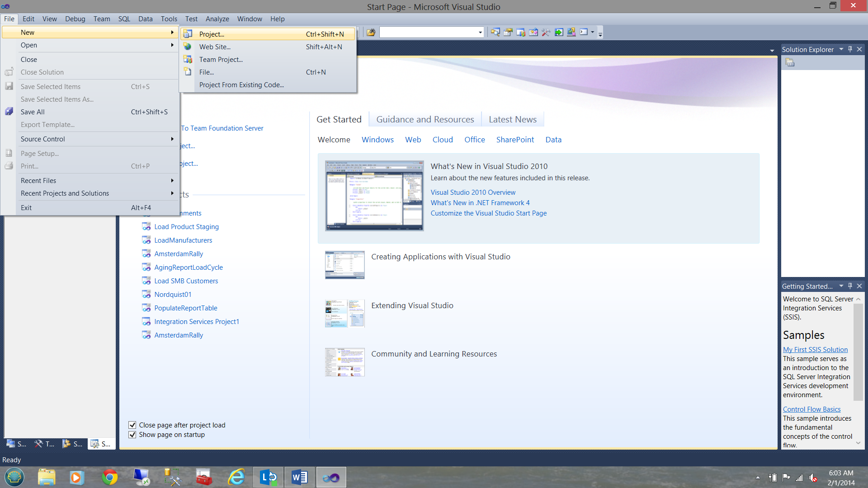Screen dimensions: 868x488
Task: Uncheck Close page after project load
Action: (x=132, y=425)
